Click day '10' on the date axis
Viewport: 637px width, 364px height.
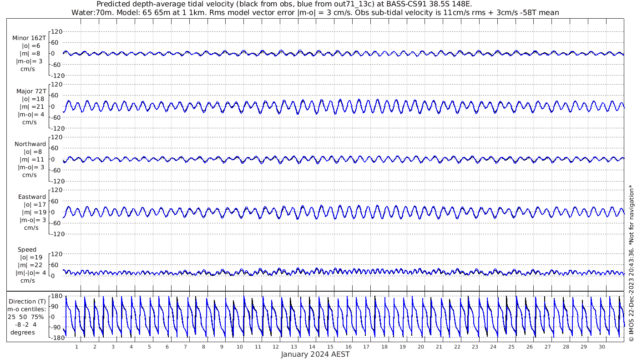pyautogui.click(x=240, y=347)
